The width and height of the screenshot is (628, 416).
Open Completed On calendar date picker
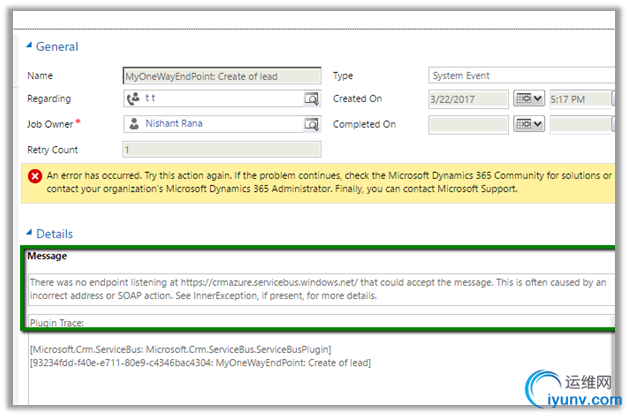[x=529, y=124]
